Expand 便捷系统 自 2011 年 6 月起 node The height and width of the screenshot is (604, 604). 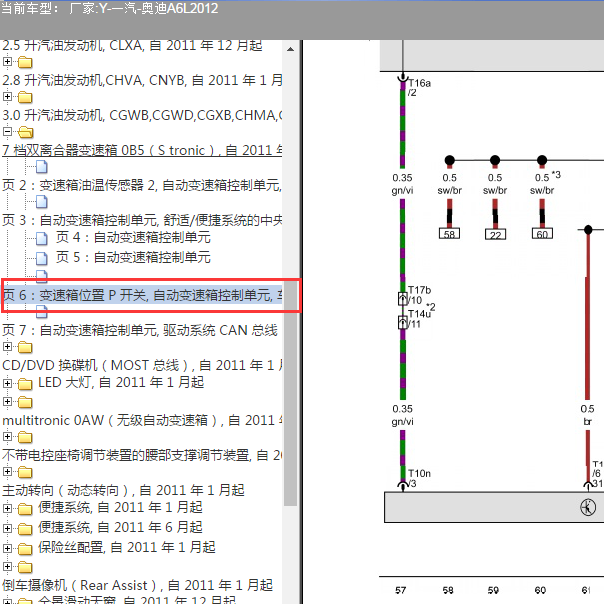[x=7, y=528]
